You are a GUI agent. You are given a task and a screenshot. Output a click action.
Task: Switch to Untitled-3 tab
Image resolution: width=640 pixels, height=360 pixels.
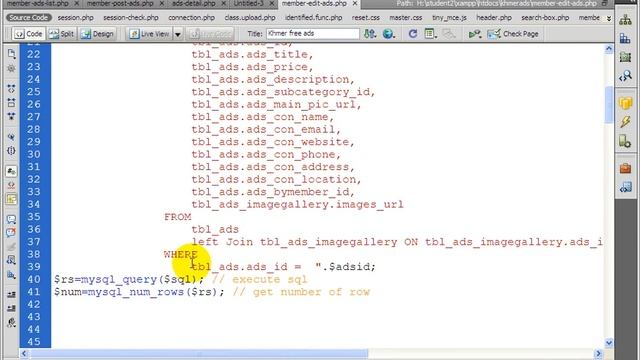249,3
